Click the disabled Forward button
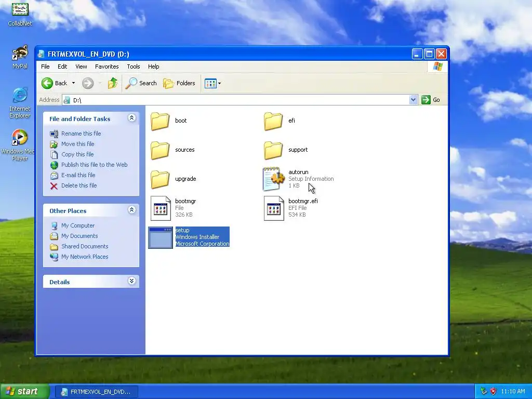This screenshot has height=399, width=532. (88, 83)
